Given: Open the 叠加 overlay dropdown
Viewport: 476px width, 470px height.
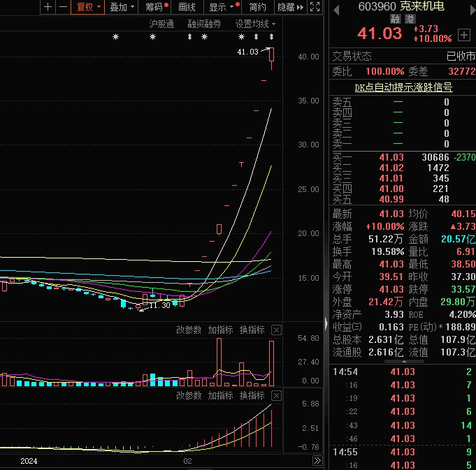Looking at the screenshot, I should [122, 7].
